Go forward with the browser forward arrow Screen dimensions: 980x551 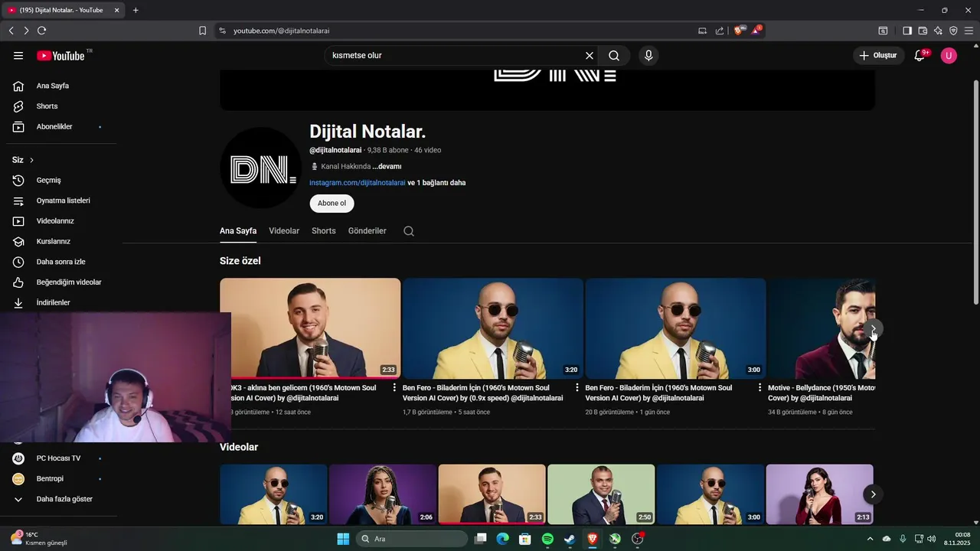[x=26, y=31]
